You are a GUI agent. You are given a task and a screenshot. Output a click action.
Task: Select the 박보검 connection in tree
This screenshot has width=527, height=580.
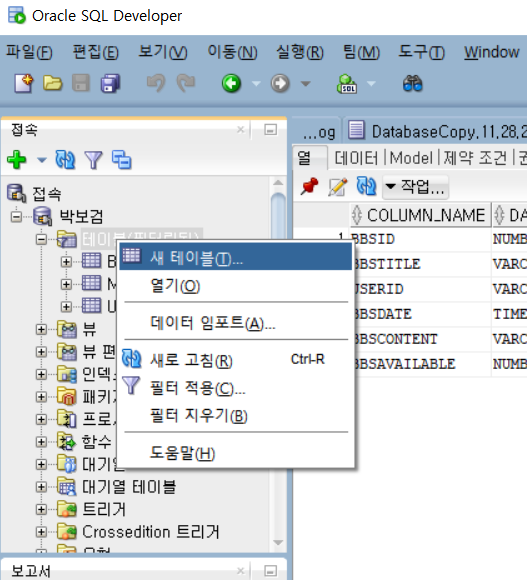click(81, 216)
